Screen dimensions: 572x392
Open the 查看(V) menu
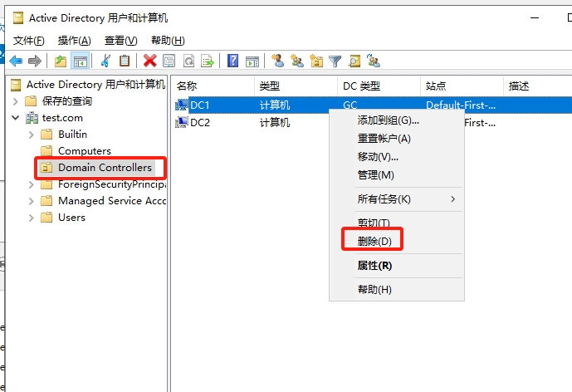120,41
